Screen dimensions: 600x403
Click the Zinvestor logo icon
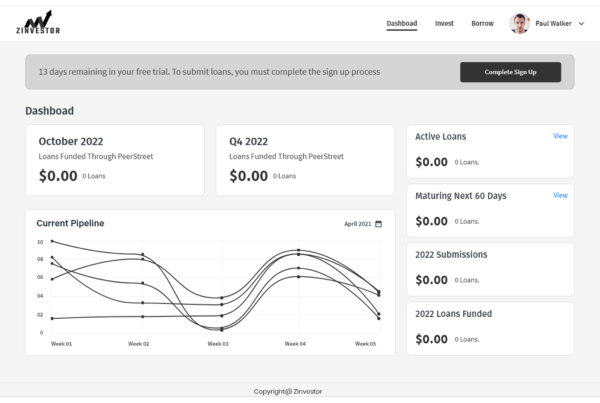click(x=38, y=22)
